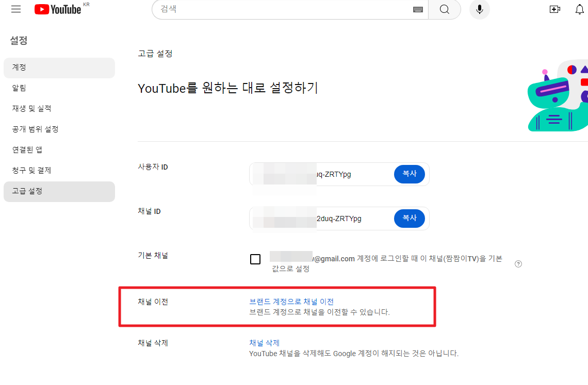The image size is (588, 385).
Task: Click help icon beside default channel option
Action: pyautogui.click(x=518, y=264)
